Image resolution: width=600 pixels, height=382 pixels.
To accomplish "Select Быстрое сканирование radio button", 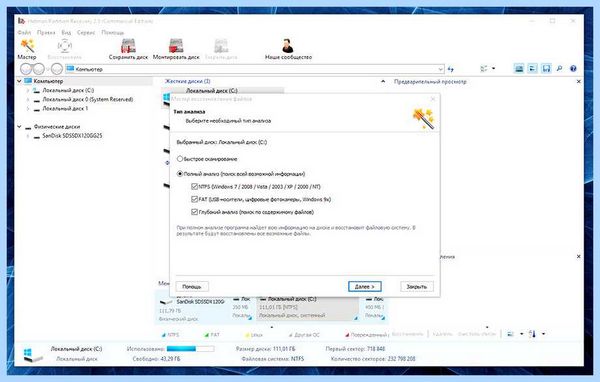I will click(179, 158).
